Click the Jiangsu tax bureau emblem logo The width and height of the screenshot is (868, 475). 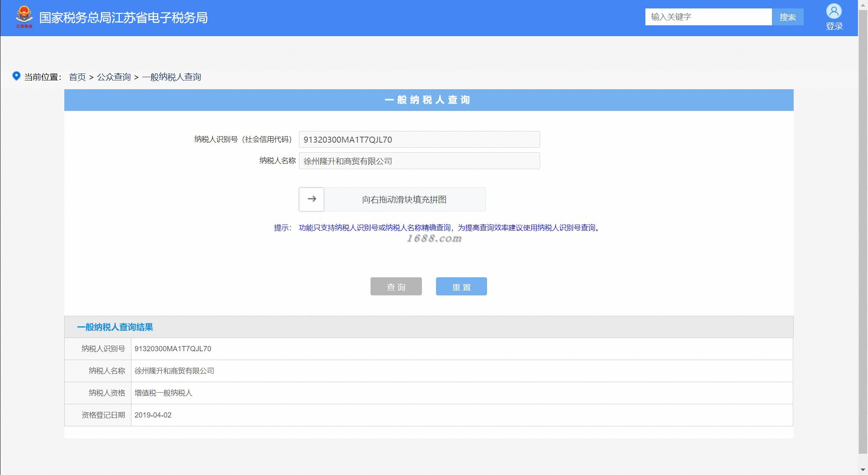pos(24,17)
